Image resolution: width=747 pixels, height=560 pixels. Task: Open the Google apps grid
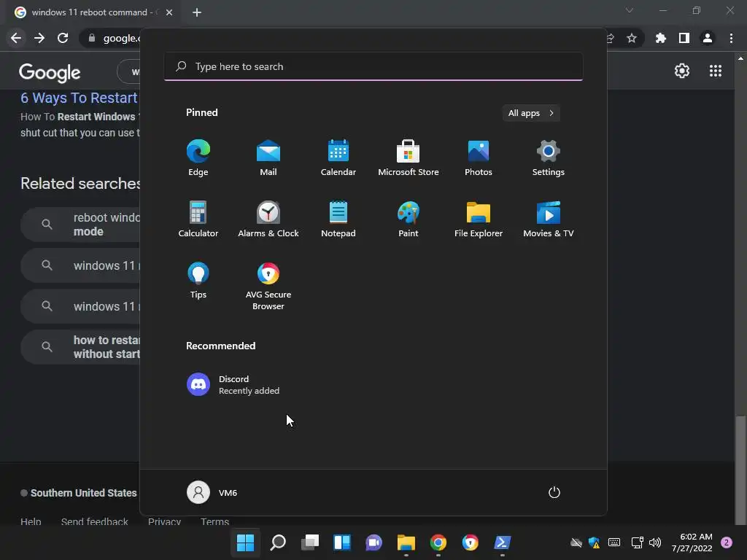[x=716, y=71]
